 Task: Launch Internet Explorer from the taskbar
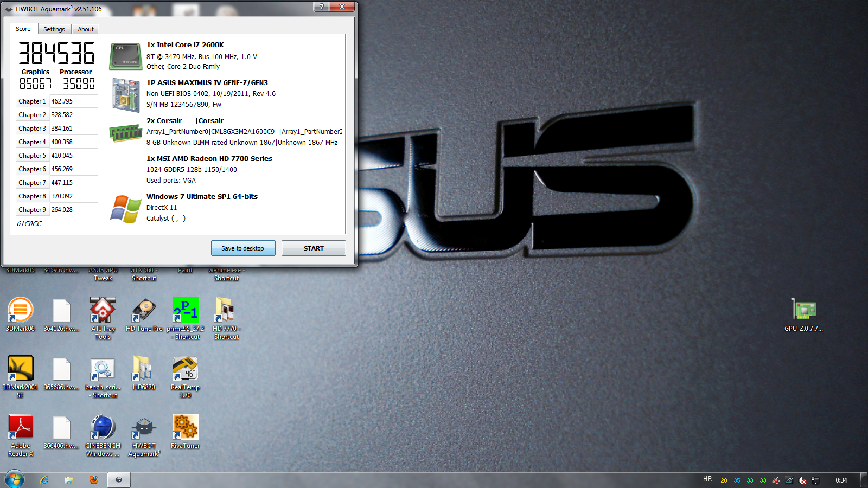[x=44, y=480]
